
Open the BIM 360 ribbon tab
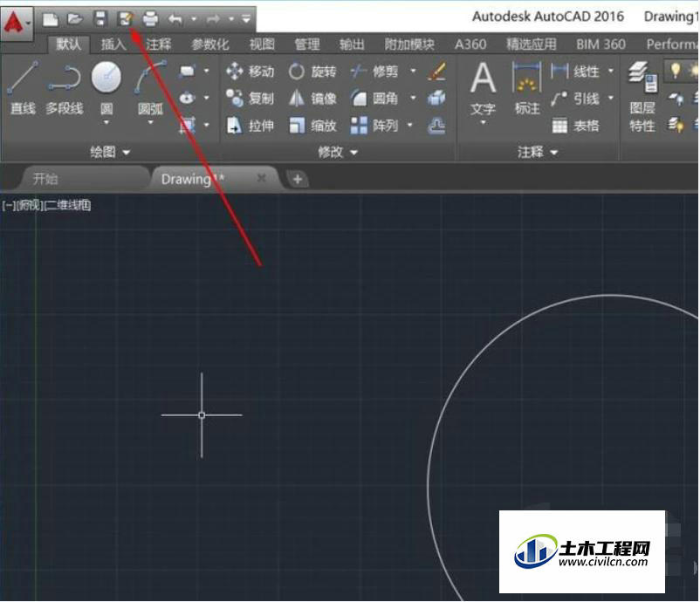tap(600, 44)
